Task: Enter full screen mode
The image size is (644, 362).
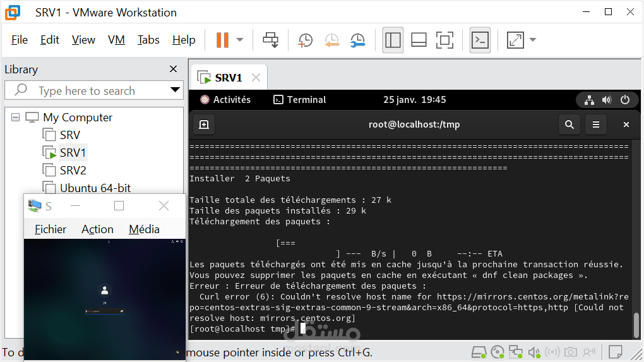Action: click(x=444, y=40)
